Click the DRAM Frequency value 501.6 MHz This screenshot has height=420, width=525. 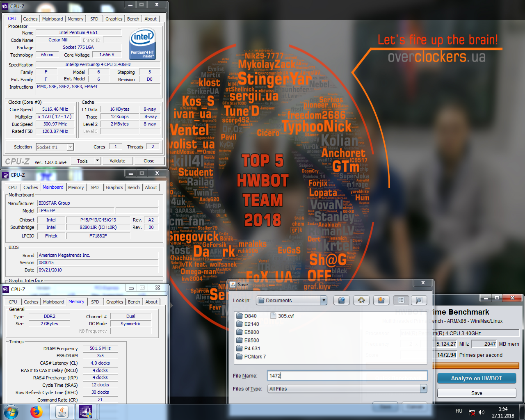point(100,348)
